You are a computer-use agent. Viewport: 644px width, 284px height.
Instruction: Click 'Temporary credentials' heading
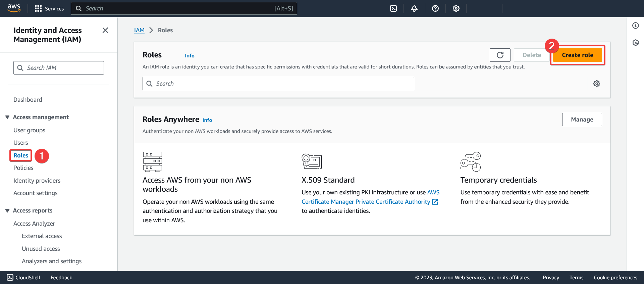pos(498,180)
